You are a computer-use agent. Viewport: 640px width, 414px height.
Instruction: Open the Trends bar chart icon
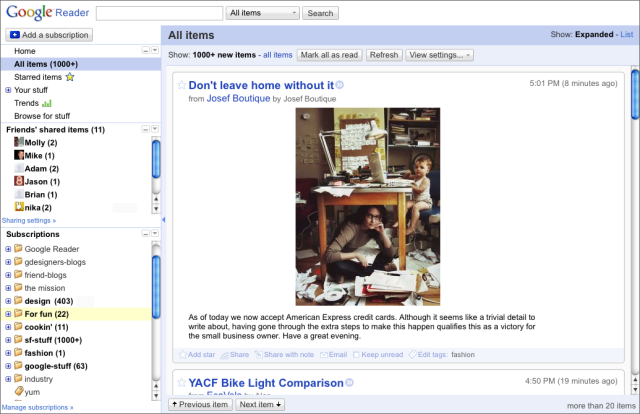tap(47, 103)
